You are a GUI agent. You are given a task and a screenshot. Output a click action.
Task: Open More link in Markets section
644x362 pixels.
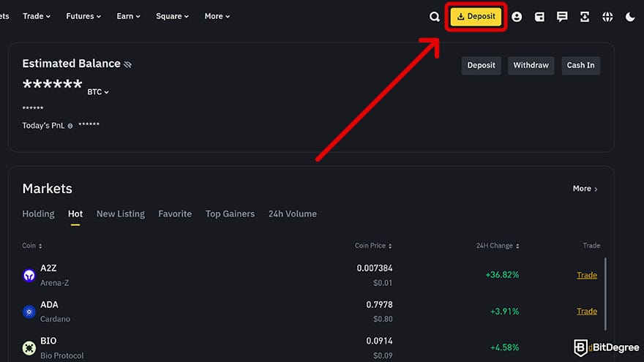(x=585, y=189)
